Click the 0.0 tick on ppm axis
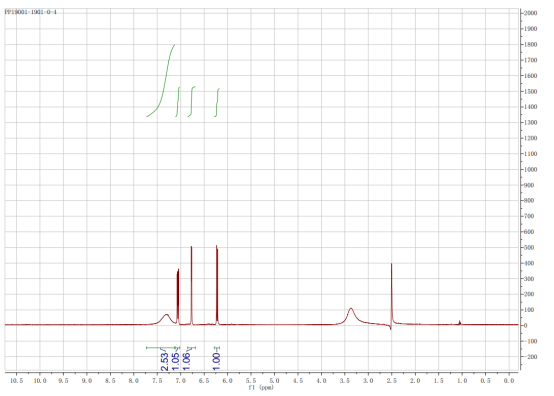 [x=509, y=380]
